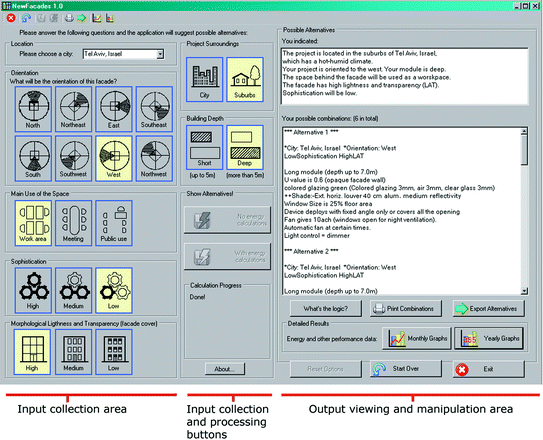543x440 pixels.
Task: Set main use to Work area
Action: 33,223
